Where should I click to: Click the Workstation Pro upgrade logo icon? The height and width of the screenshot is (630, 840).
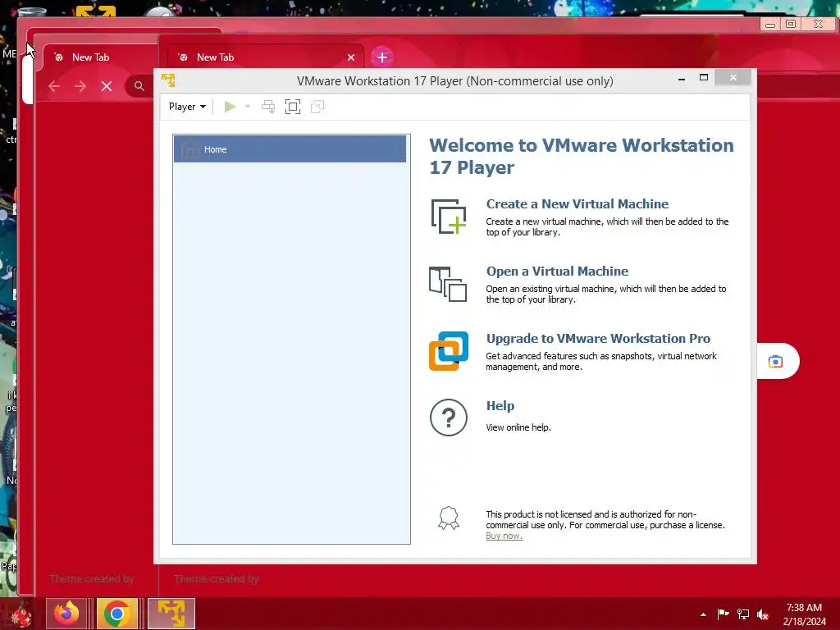coord(449,351)
